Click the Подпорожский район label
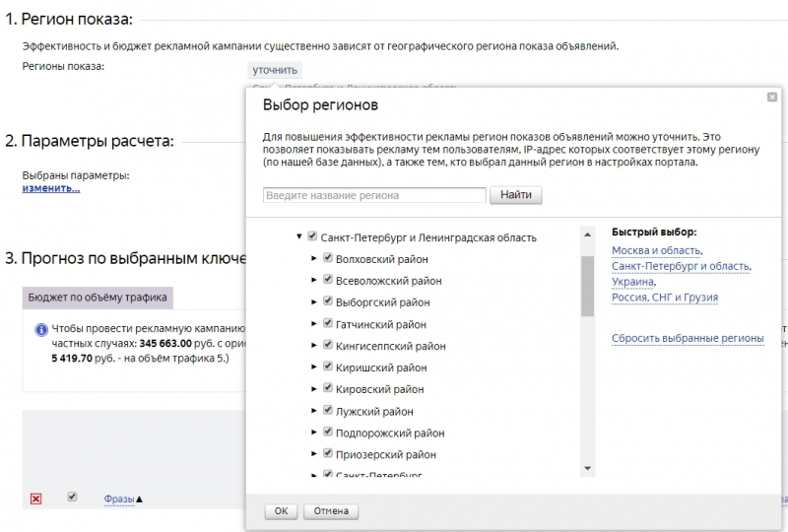Viewport: 788px width, 532px height. 390,433
